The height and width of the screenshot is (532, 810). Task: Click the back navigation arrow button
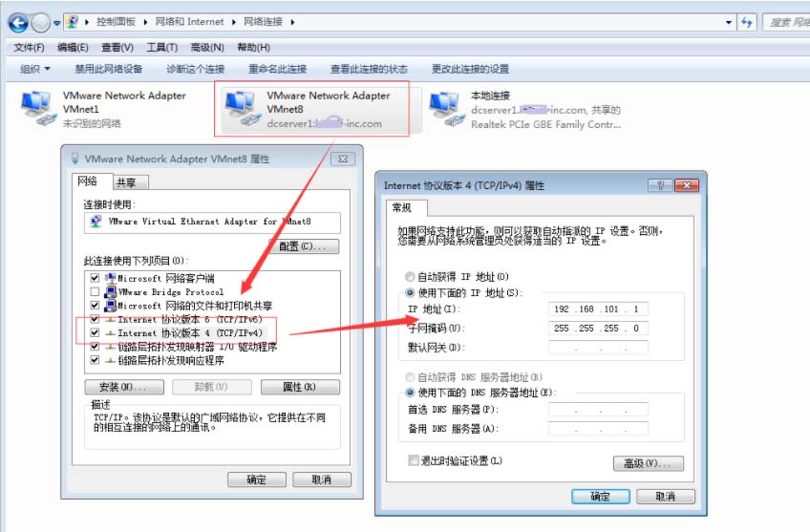[18, 21]
